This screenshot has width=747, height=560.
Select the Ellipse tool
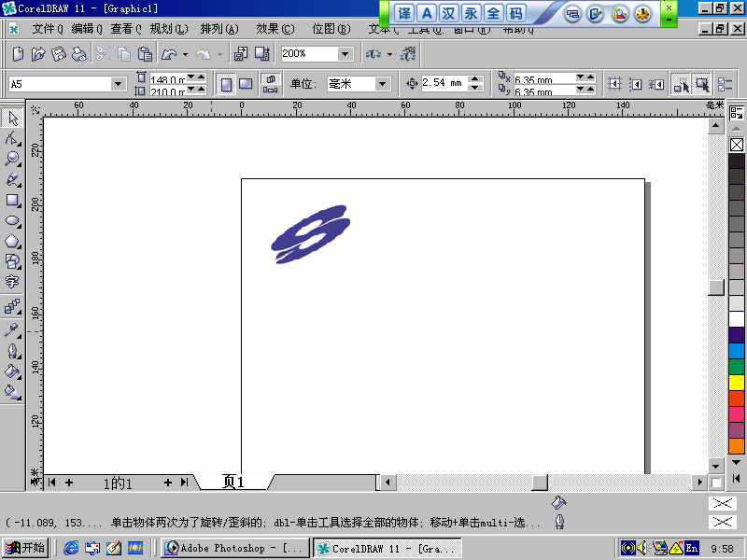point(12,220)
